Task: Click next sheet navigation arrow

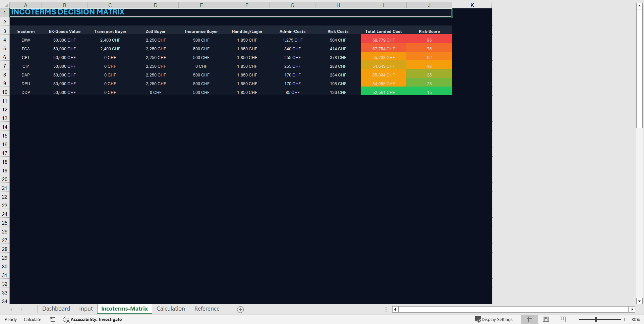Action: coord(21,309)
